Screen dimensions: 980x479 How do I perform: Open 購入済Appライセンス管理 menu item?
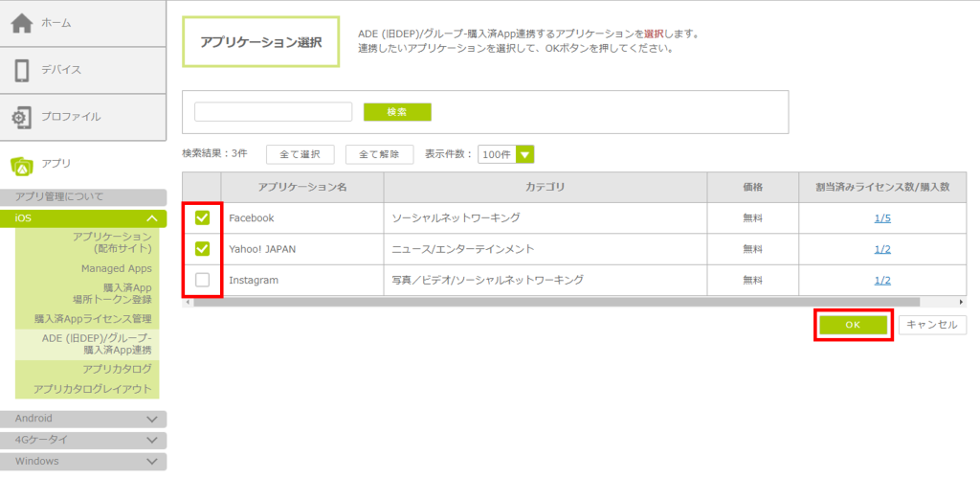point(93,318)
